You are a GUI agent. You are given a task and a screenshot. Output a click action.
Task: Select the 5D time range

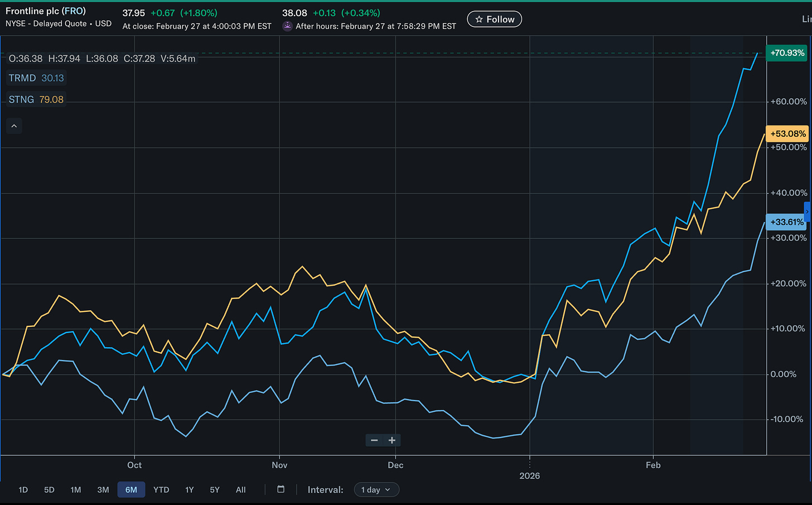49,489
